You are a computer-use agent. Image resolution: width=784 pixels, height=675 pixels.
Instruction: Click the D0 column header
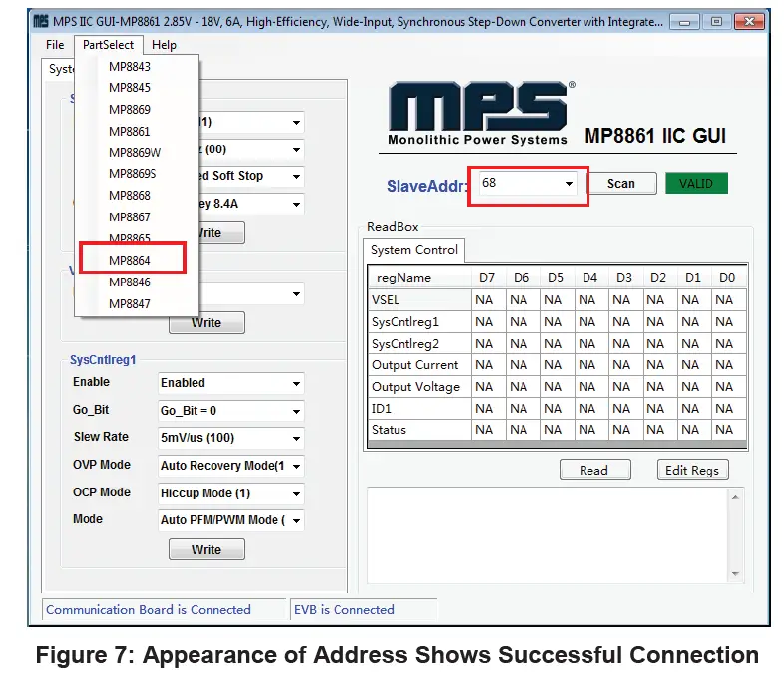727,278
